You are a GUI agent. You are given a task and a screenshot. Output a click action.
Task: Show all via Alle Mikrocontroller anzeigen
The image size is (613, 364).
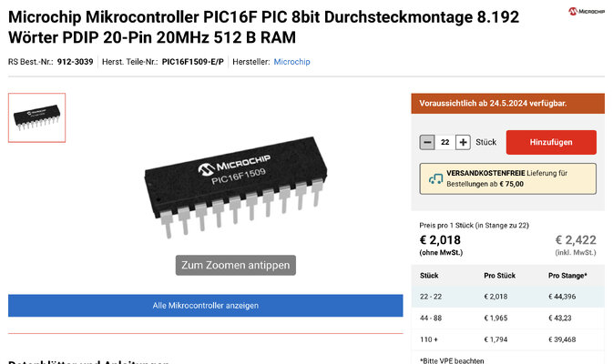click(205, 306)
